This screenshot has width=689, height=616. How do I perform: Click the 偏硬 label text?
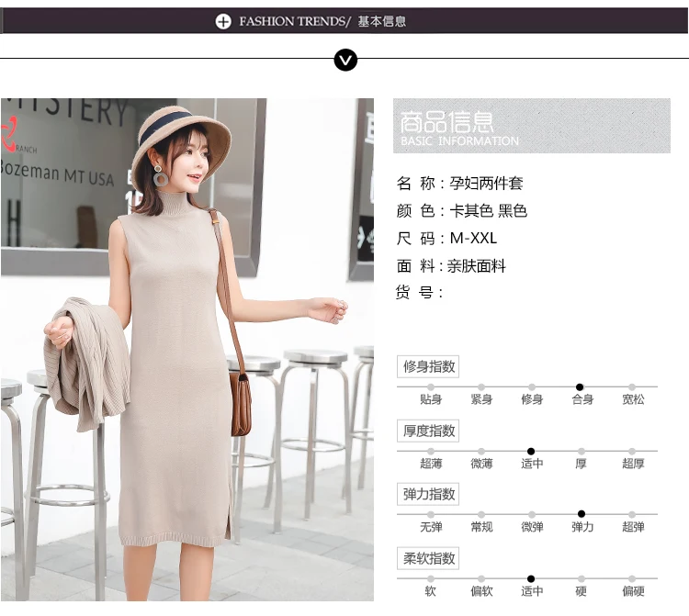click(633, 591)
